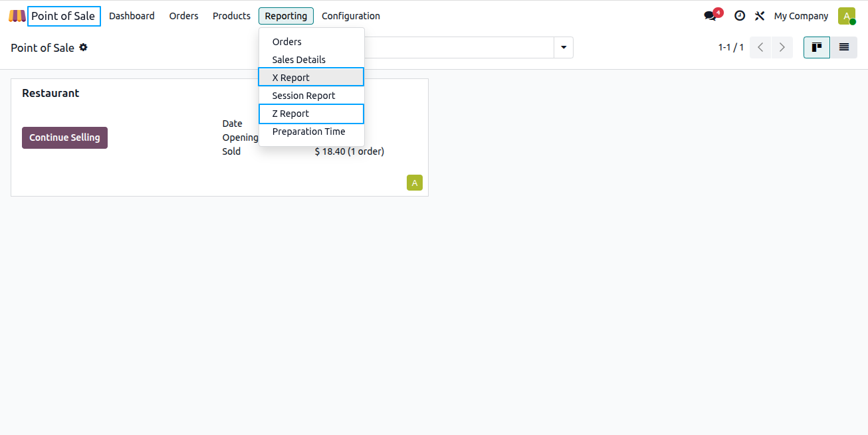Go to next page with right chevron

click(782, 47)
